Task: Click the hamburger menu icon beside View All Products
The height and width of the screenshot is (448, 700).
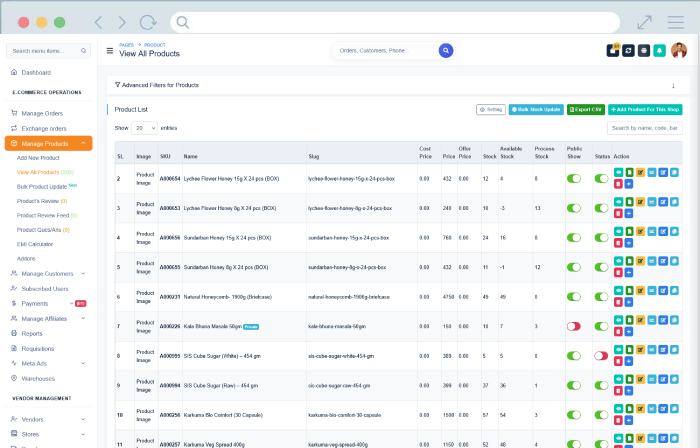Action: pos(109,51)
